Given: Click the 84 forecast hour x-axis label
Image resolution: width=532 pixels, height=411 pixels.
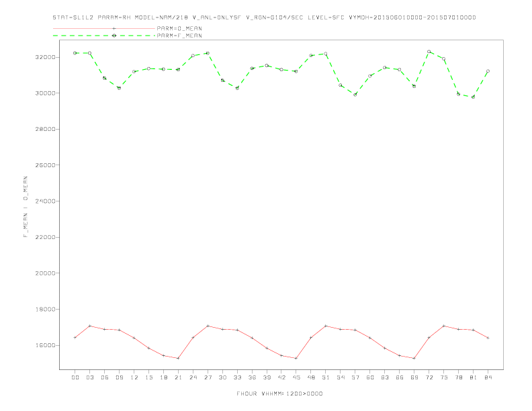Looking at the screenshot, I should point(488,377).
